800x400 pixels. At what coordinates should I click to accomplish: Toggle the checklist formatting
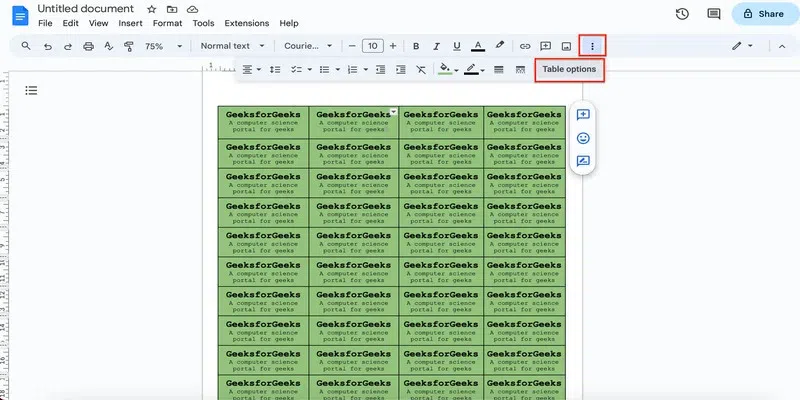click(296, 69)
